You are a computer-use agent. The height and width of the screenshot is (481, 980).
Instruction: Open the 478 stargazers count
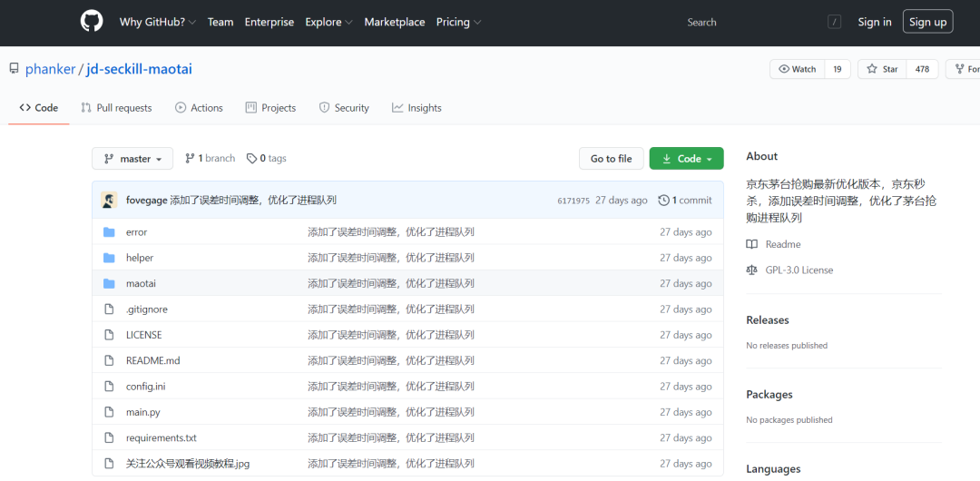[x=922, y=70]
